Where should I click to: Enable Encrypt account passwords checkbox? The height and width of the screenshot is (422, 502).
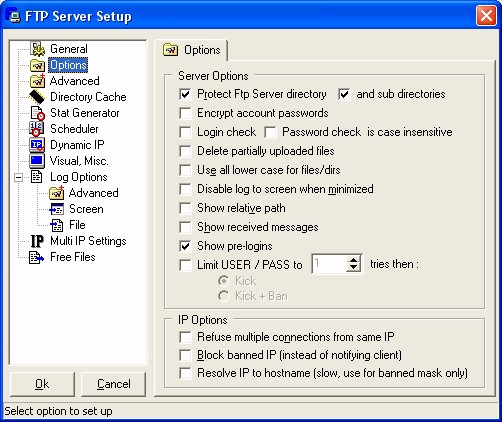click(x=185, y=113)
